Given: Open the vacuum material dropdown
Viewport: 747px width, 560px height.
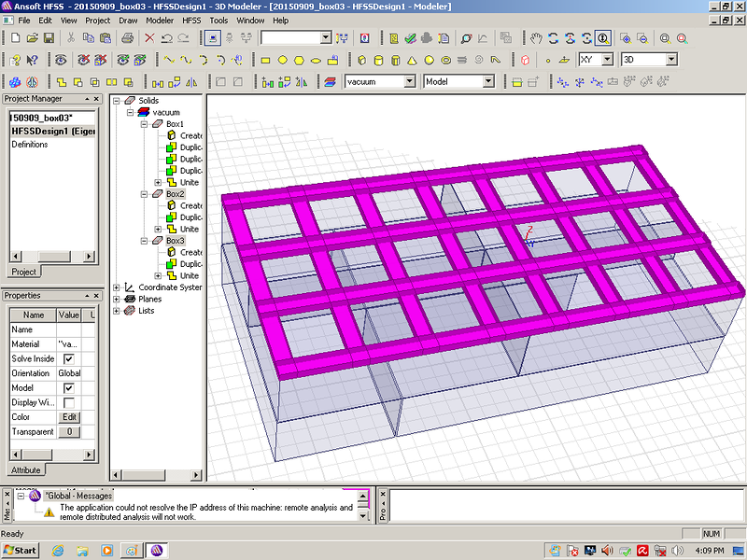Looking at the screenshot, I should pyautogui.click(x=409, y=82).
